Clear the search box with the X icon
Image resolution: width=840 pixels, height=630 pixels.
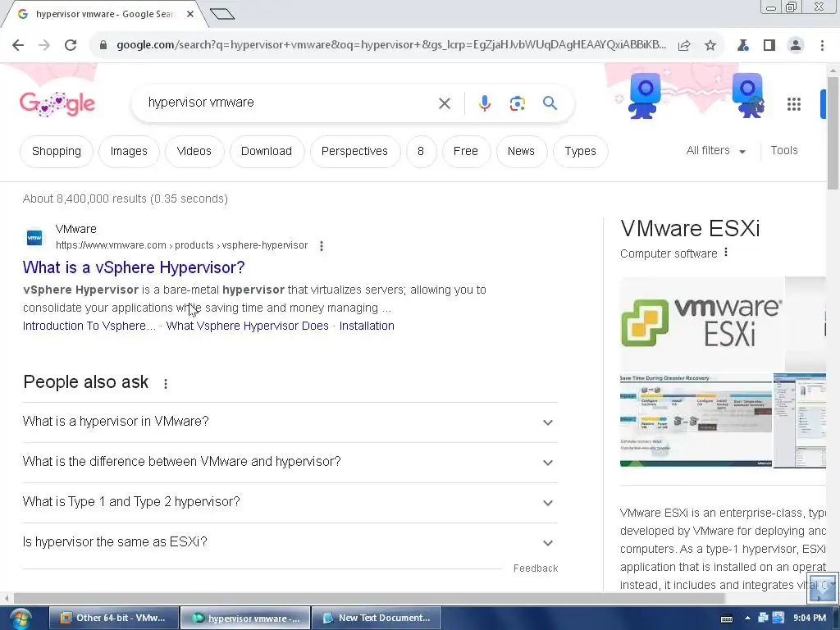pyautogui.click(x=445, y=103)
